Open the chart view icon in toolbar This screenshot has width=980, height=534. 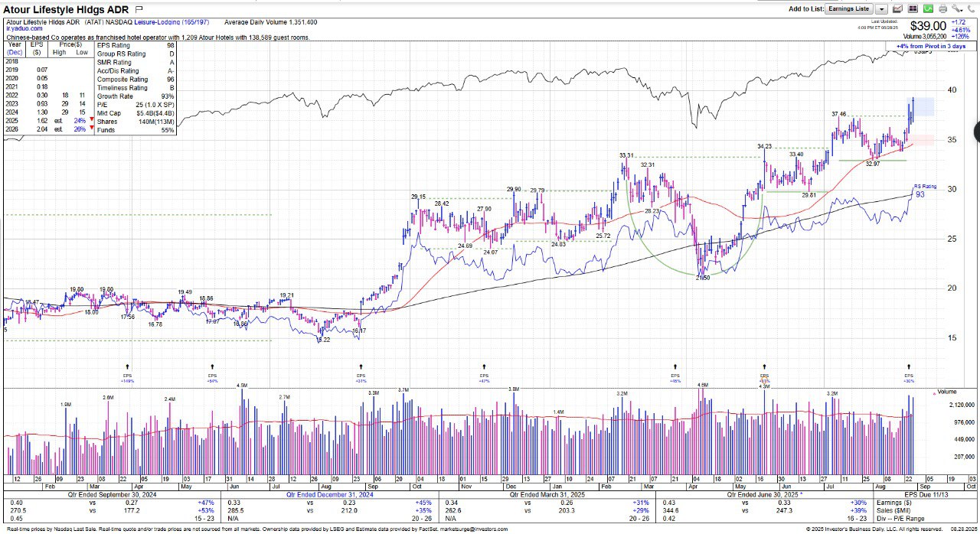click(x=898, y=8)
